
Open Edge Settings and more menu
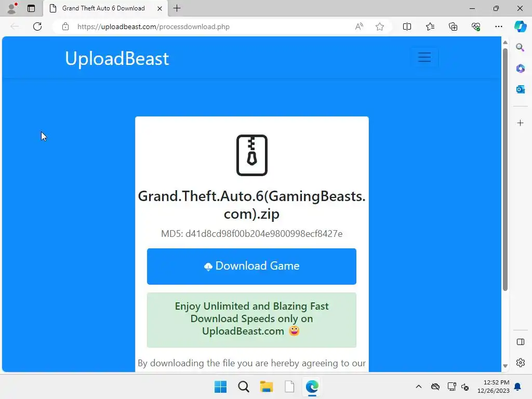[498, 26]
